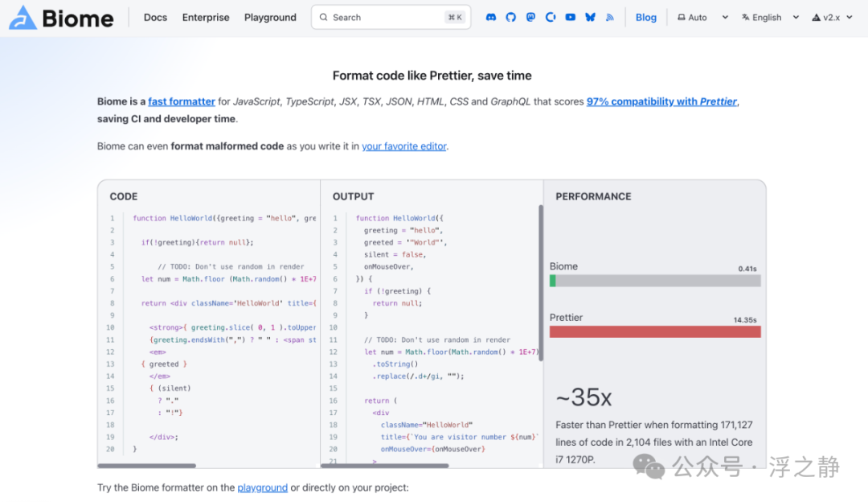Open the "playground" link below the demo
The height and width of the screenshot is (502, 868).
[262, 488]
